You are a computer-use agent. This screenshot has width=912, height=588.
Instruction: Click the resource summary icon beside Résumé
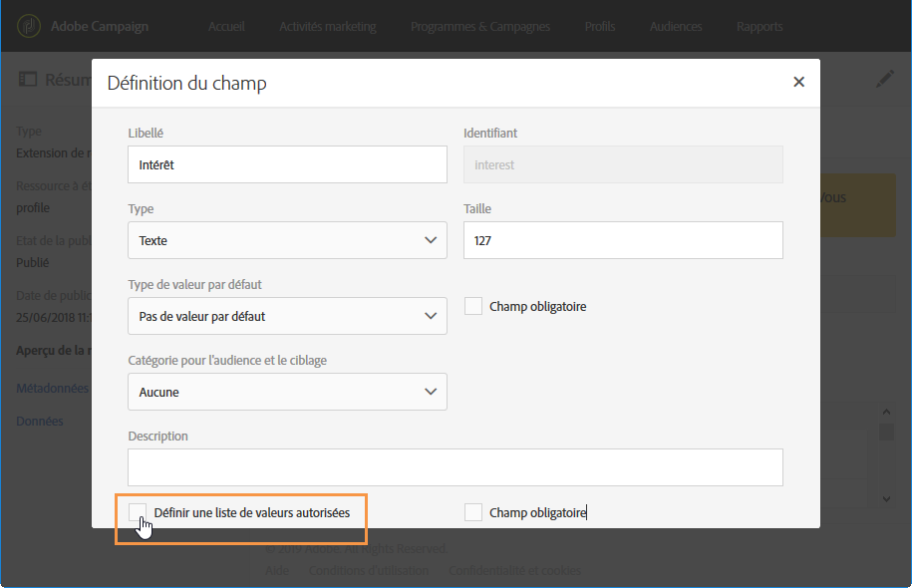coord(28,81)
